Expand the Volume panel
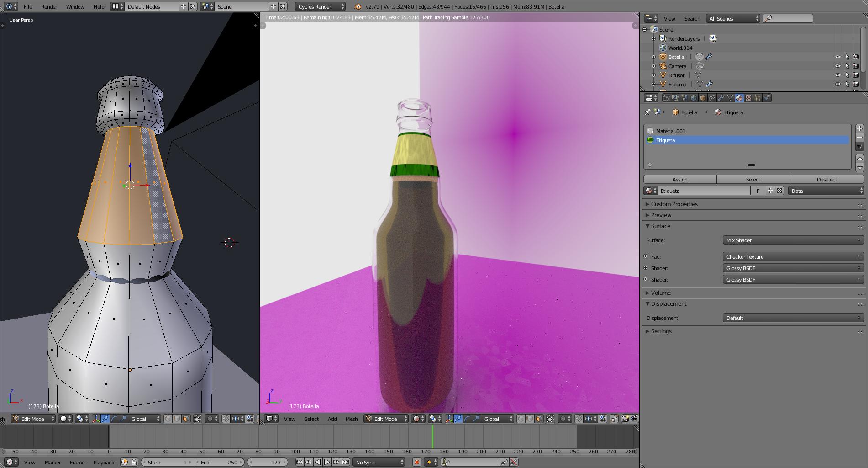868x468 pixels. click(x=660, y=293)
